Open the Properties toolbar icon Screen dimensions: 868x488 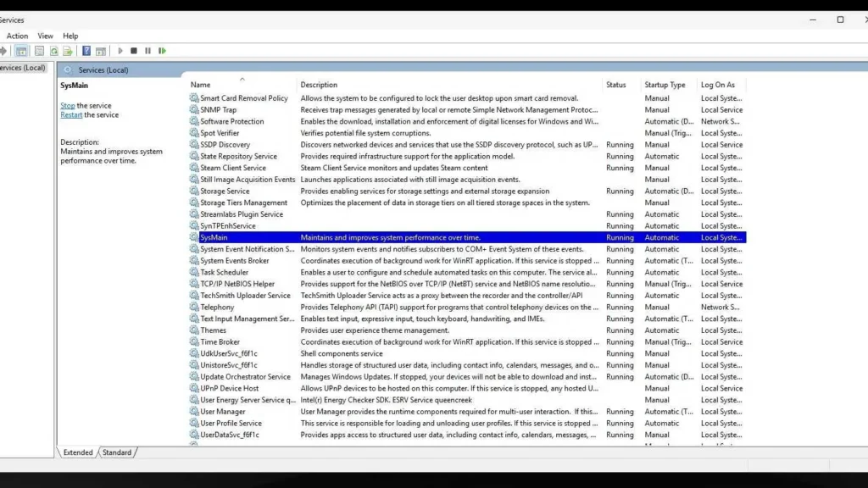click(39, 51)
